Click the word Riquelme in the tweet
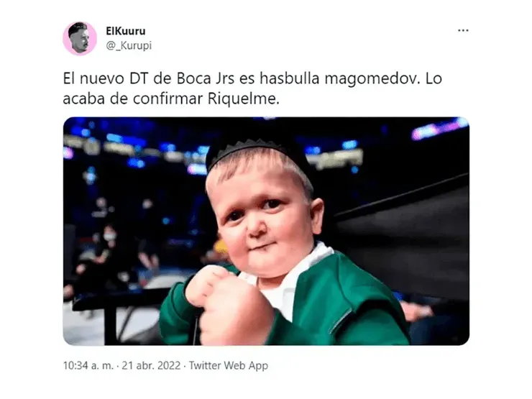 coord(244,99)
